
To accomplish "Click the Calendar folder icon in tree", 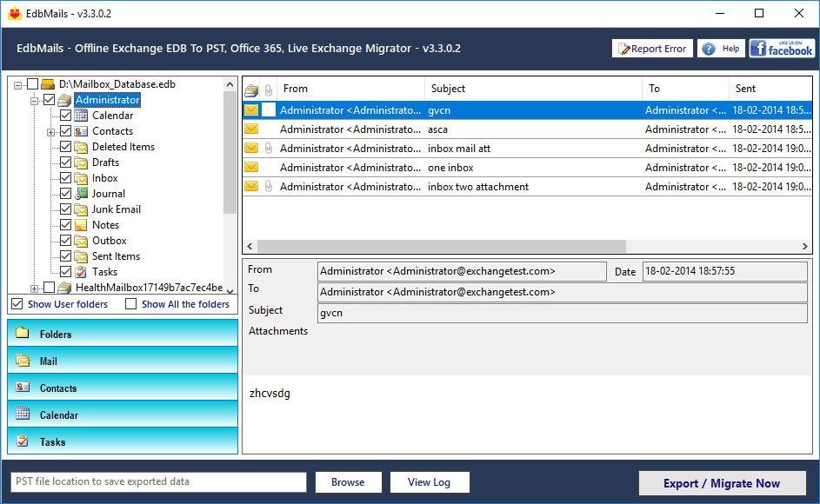I will [x=81, y=116].
